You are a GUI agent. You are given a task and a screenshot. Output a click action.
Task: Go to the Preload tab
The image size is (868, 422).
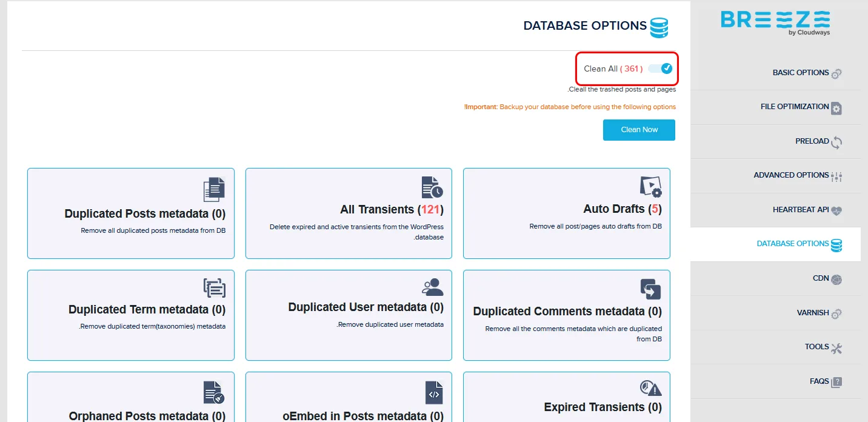click(776, 142)
